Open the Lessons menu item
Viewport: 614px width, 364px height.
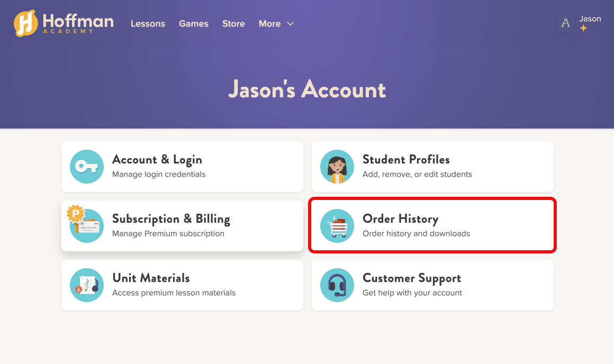(x=148, y=23)
